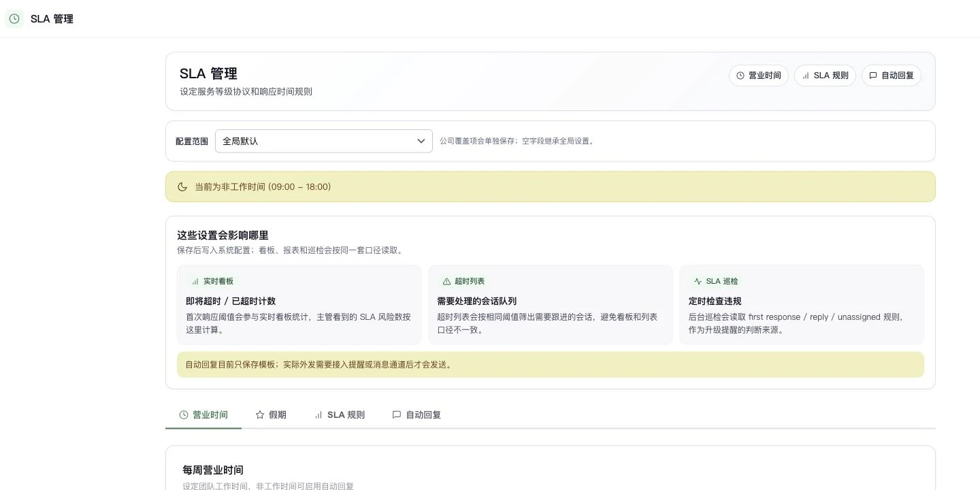Click the SLA 巡检 badge label
980x490 pixels.
(x=722, y=281)
